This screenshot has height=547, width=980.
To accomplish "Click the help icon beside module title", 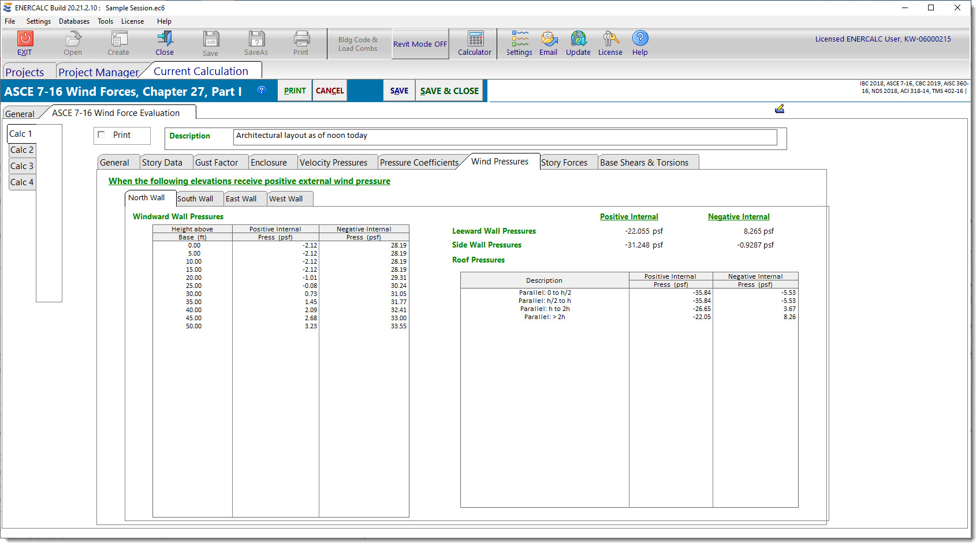I will (x=262, y=90).
